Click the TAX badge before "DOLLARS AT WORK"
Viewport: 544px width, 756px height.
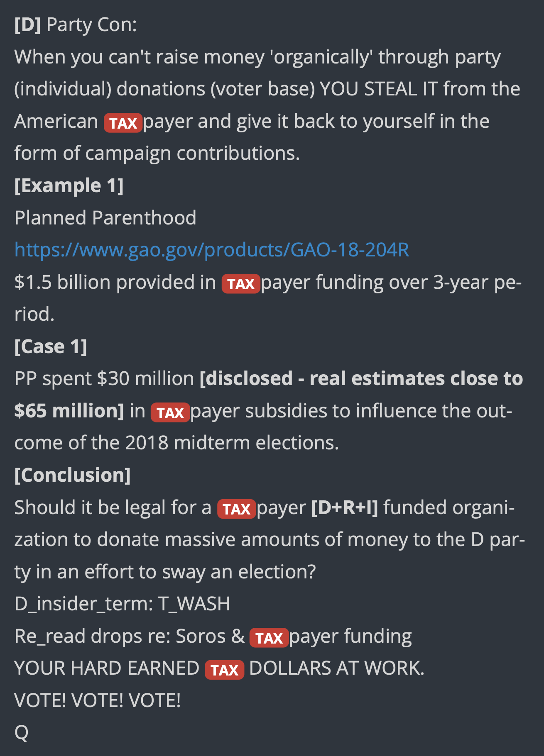pyautogui.click(x=224, y=670)
